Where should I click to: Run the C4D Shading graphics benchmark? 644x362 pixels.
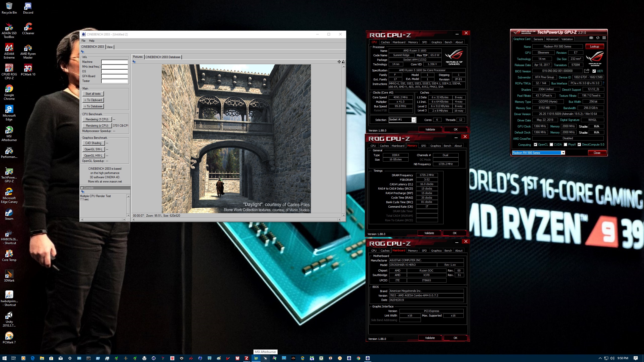click(93, 143)
